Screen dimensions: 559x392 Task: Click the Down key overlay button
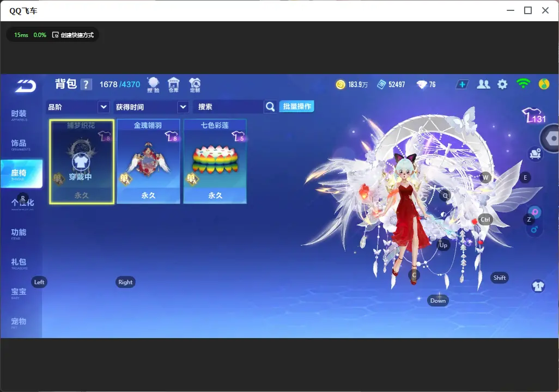pyautogui.click(x=438, y=301)
